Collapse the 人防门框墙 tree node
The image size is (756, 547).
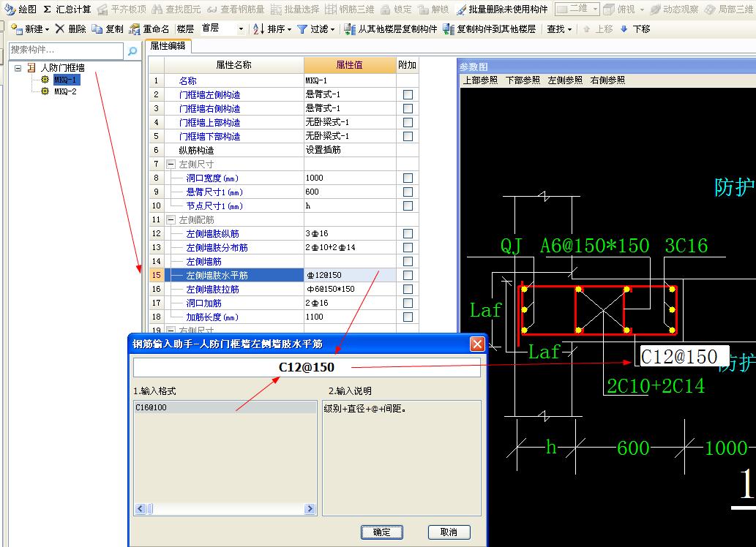click(x=18, y=68)
